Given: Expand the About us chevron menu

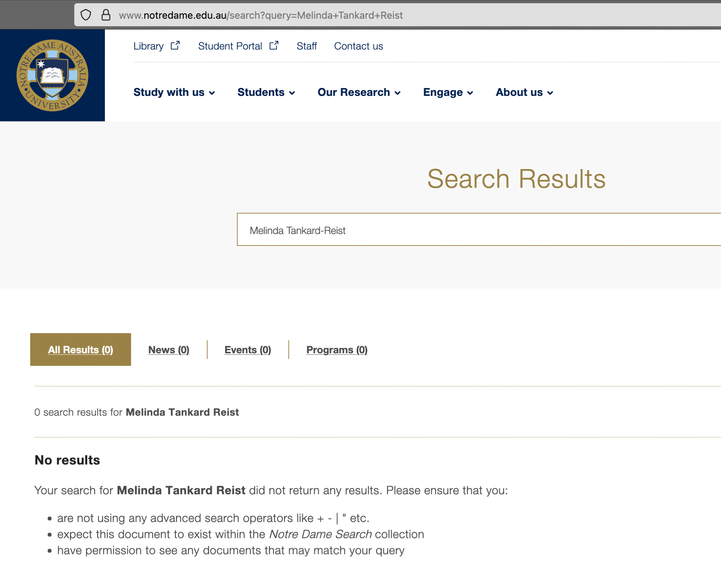Looking at the screenshot, I should 524,92.
